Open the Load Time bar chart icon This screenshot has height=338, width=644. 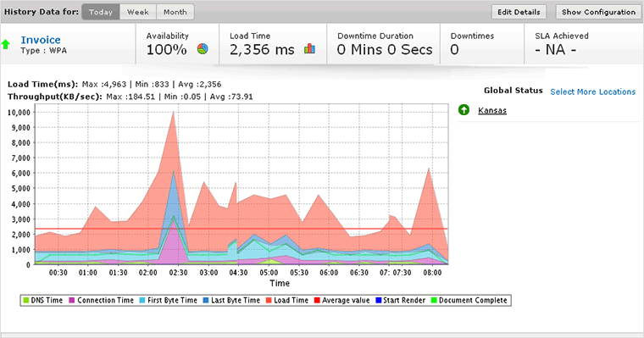tap(309, 49)
